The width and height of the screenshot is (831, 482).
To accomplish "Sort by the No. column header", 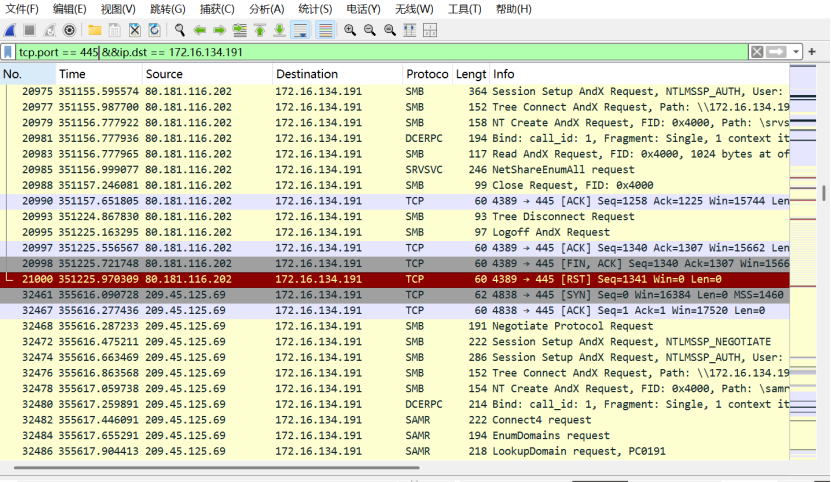I will coord(28,74).
